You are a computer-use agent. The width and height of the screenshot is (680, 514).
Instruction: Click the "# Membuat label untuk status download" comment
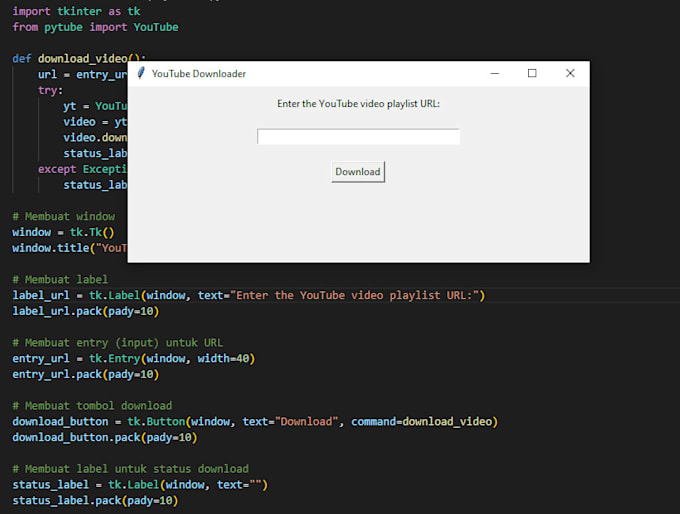130,469
